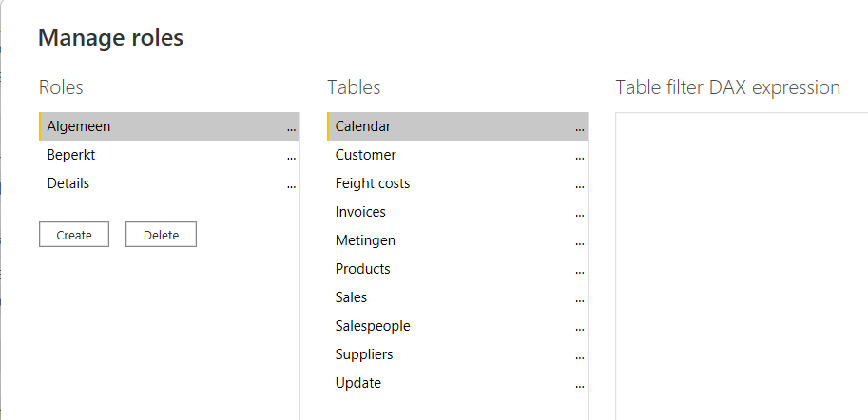Open the ellipsis menu for Algemeen role
The height and width of the screenshot is (420, 868).
[x=291, y=128]
